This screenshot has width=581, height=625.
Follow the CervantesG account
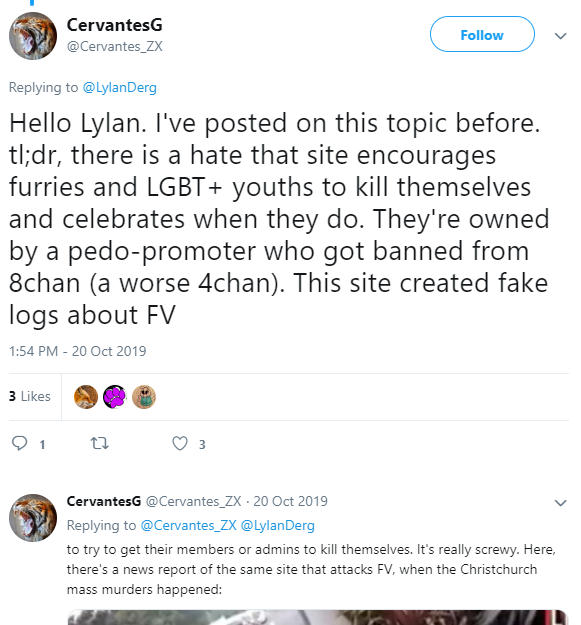482,34
